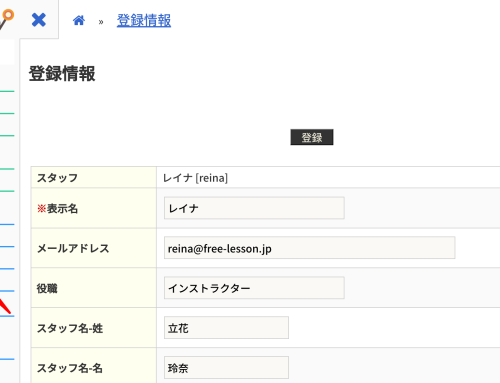
Task: Open the 登録情報 breadcrumb link
Action: point(144,21)
